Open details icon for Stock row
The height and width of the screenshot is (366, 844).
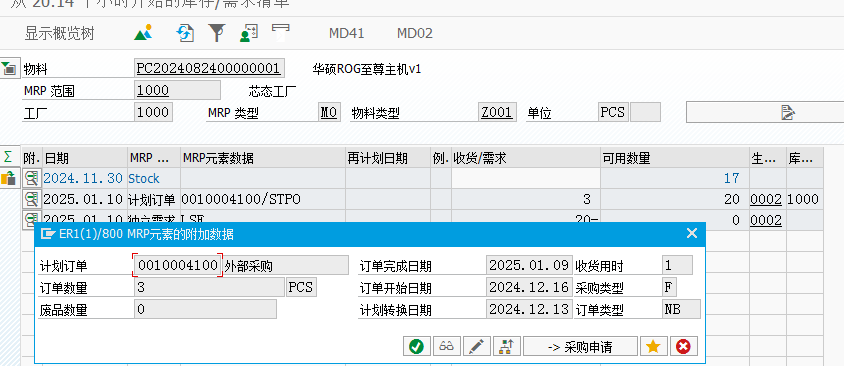(32, 178)
